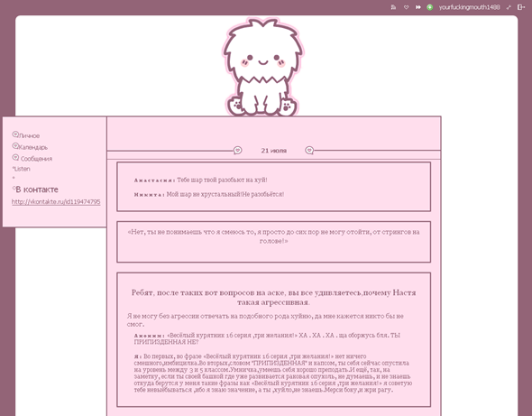Click the paragraph 'Я не могу без агрессии'
The height and width of the screenshot is (416, 532).
(265, 319)
